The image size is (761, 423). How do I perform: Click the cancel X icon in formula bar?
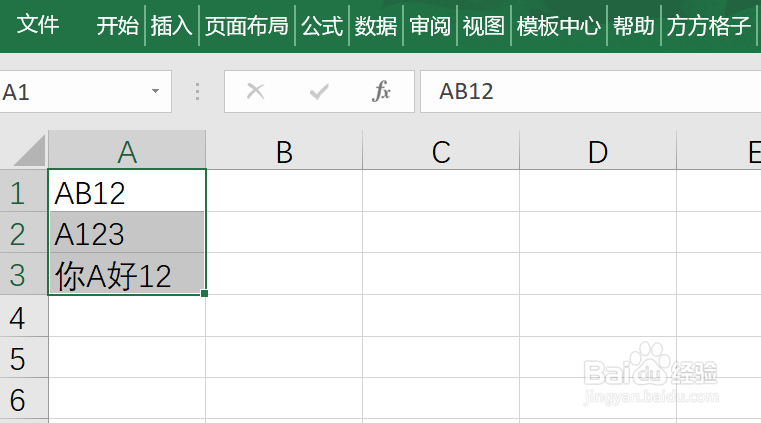(x=255, y=91)
